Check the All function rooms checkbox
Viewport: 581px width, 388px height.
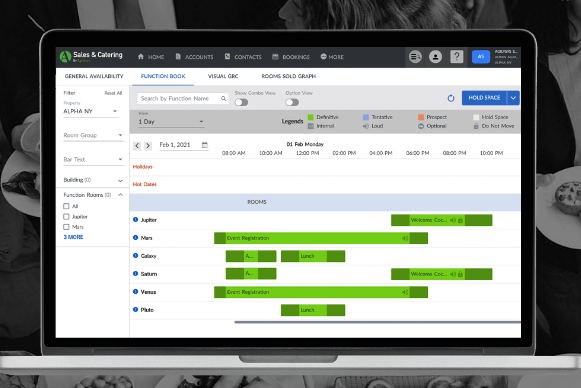[66, 206]
